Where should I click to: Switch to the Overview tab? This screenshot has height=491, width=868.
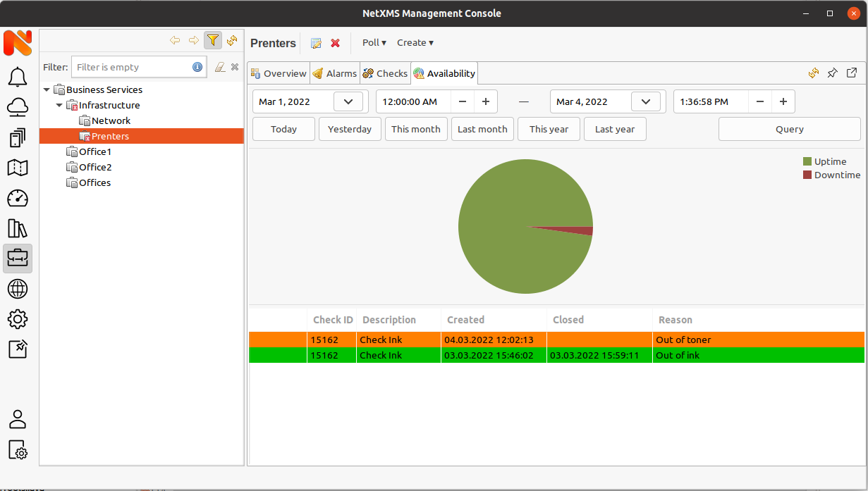click(279, 73)
